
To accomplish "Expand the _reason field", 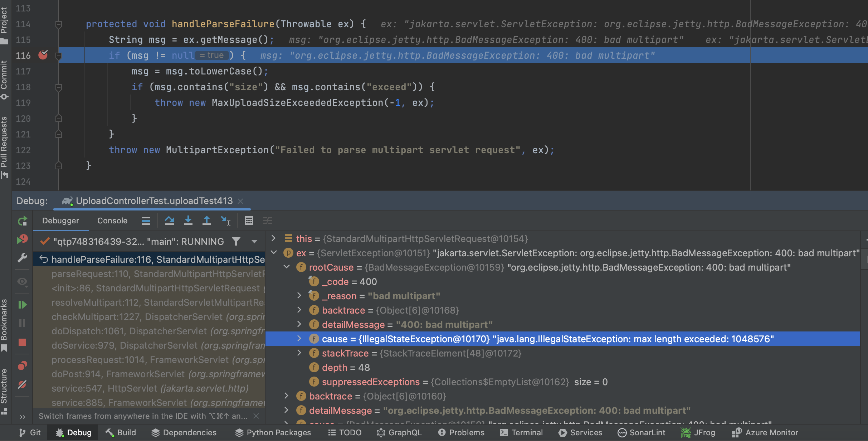I will tap(299, 296).
